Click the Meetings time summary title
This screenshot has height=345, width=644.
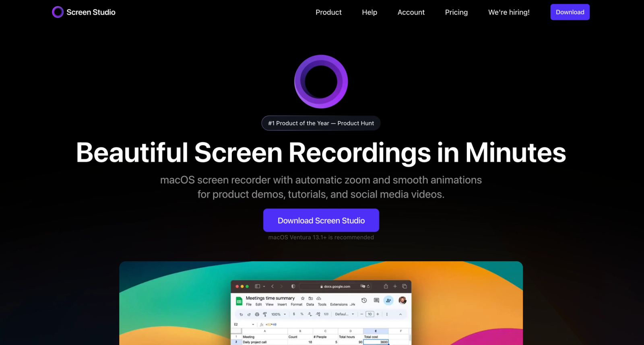pos(270,298)
